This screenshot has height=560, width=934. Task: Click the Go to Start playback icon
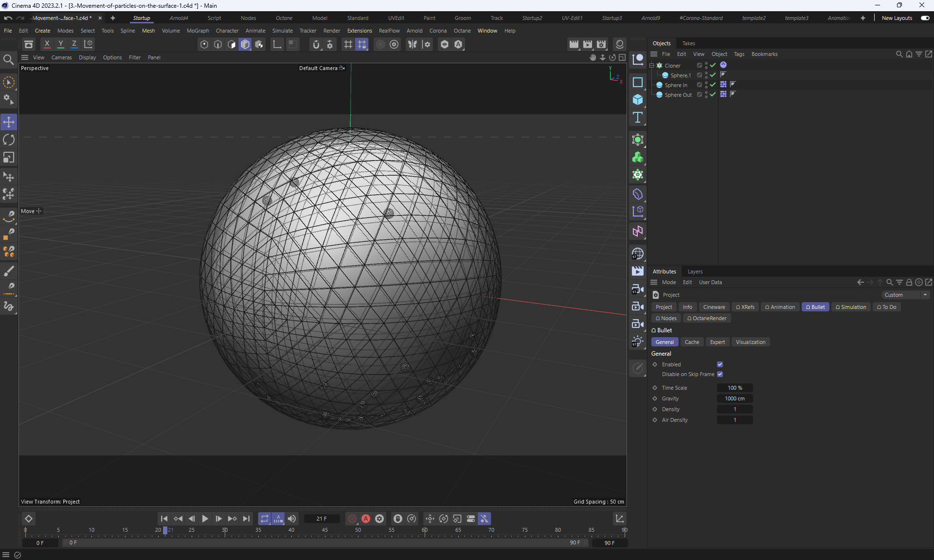(x=164, y=519)
